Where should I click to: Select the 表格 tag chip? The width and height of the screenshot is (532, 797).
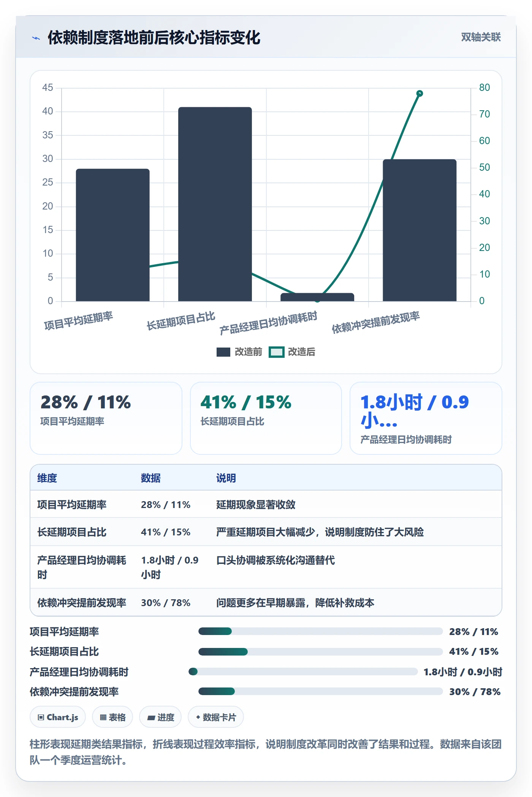(112, 717)
